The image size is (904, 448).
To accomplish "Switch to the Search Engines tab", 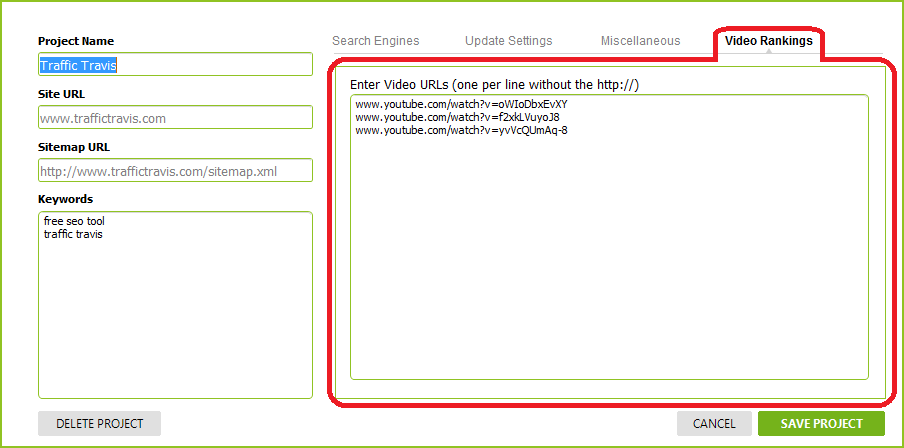I will [375, 41].
